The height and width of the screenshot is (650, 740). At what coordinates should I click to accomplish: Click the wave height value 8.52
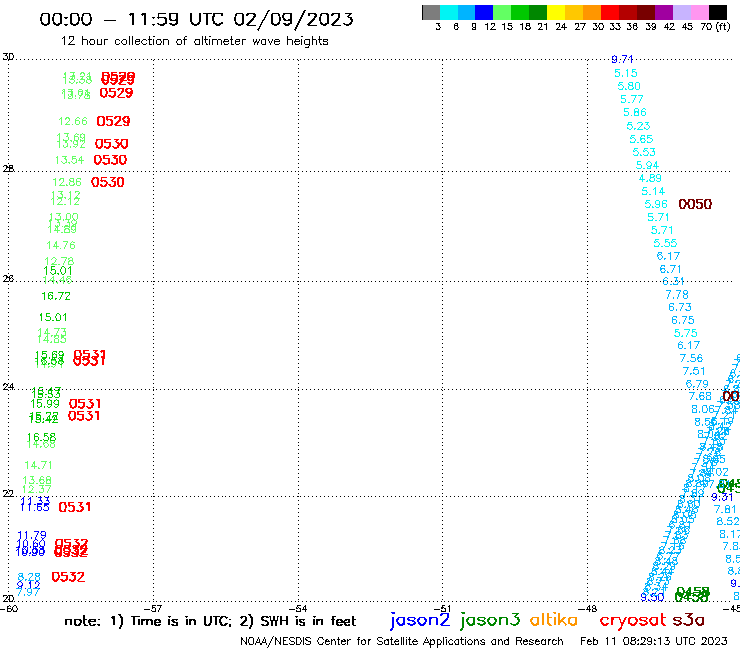point(728,522)
